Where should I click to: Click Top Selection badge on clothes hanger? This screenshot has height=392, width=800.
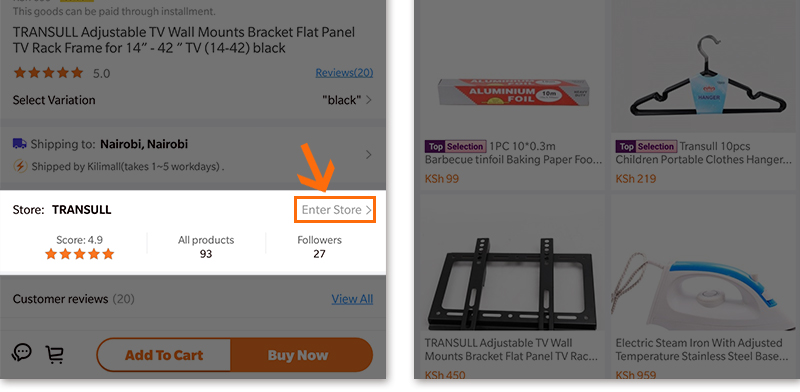pos(646,146)
